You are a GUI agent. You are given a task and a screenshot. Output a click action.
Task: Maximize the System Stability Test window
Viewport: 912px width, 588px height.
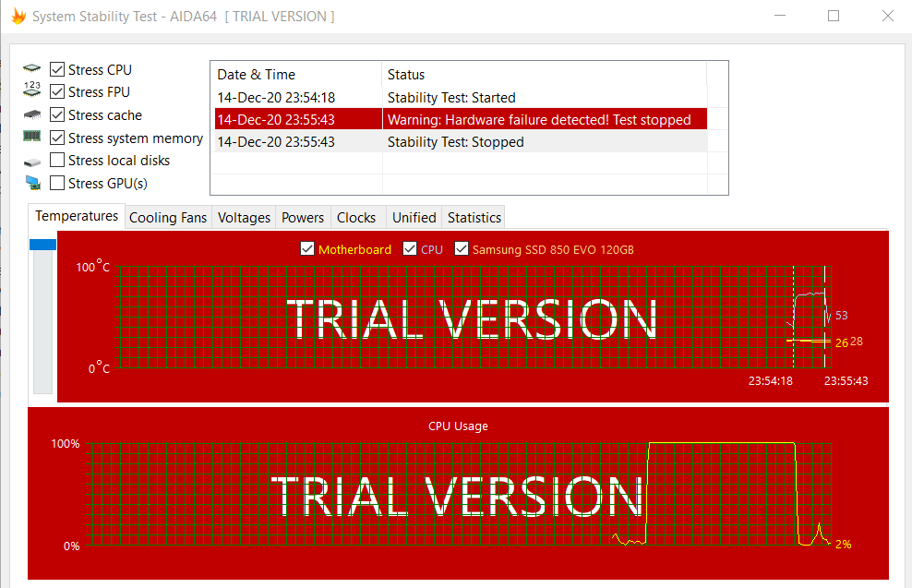834,16
